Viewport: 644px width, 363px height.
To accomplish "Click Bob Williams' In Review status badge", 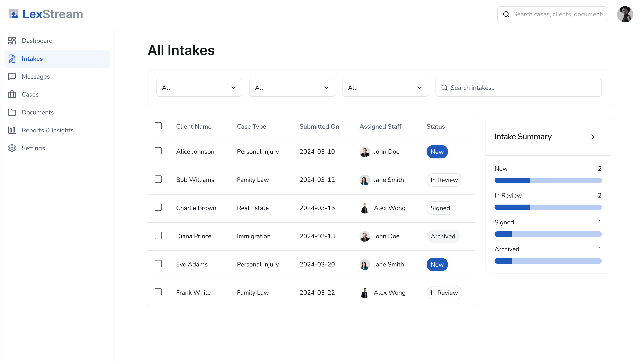I will coord(444,180).
